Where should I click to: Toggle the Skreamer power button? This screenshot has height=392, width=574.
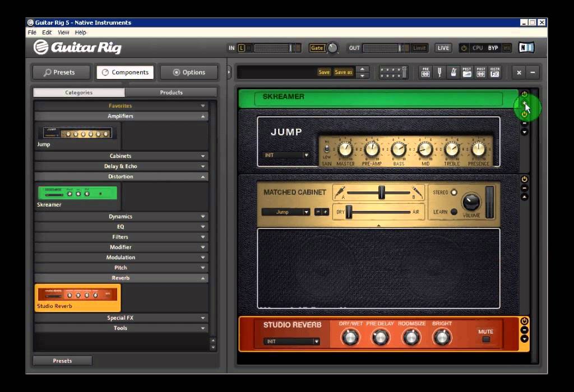coord(524,94)
